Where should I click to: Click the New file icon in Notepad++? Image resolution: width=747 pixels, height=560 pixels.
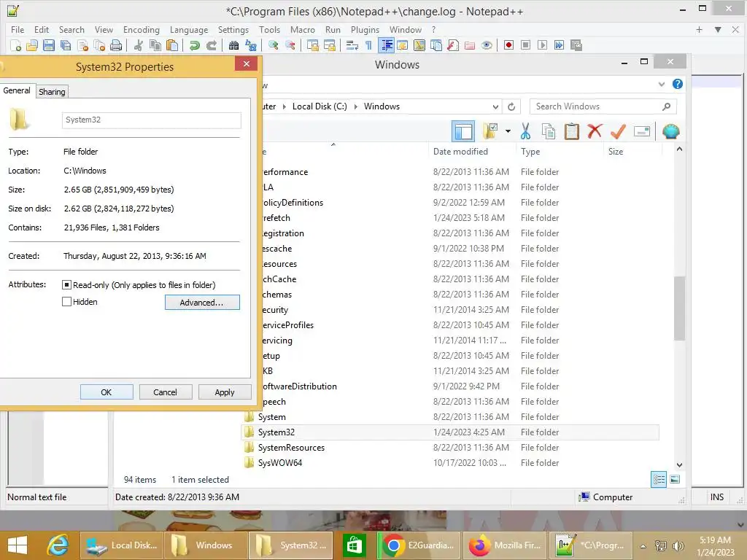pos(16,45)
